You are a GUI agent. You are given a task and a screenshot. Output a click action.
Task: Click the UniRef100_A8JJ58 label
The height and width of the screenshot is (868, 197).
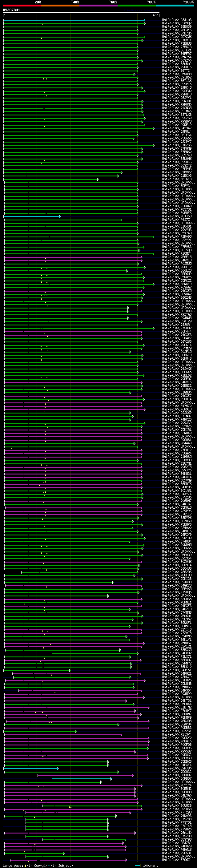point(177,216)
